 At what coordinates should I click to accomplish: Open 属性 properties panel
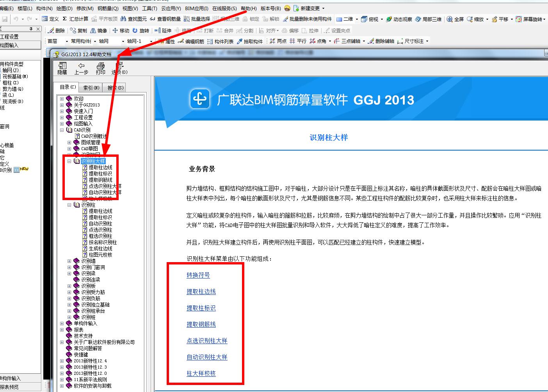tap(167, 41)
